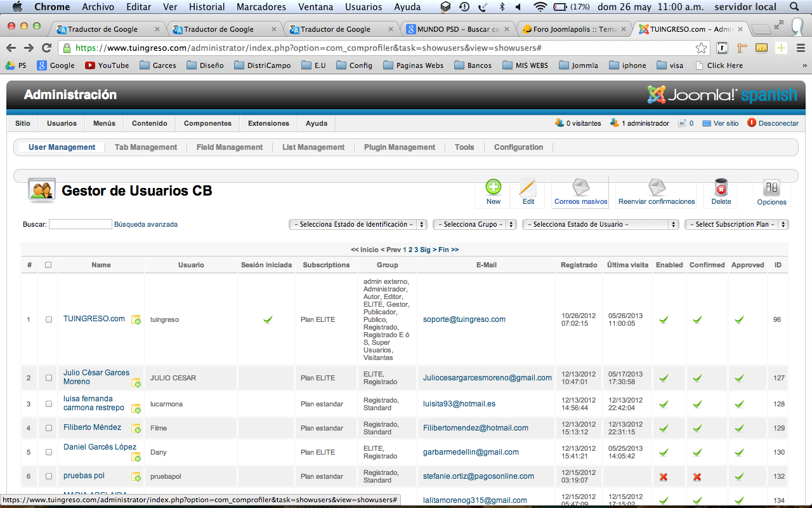Toggle Confirmed red X for pruebas pol
812x508 pixels.
(x=697, y=476)
